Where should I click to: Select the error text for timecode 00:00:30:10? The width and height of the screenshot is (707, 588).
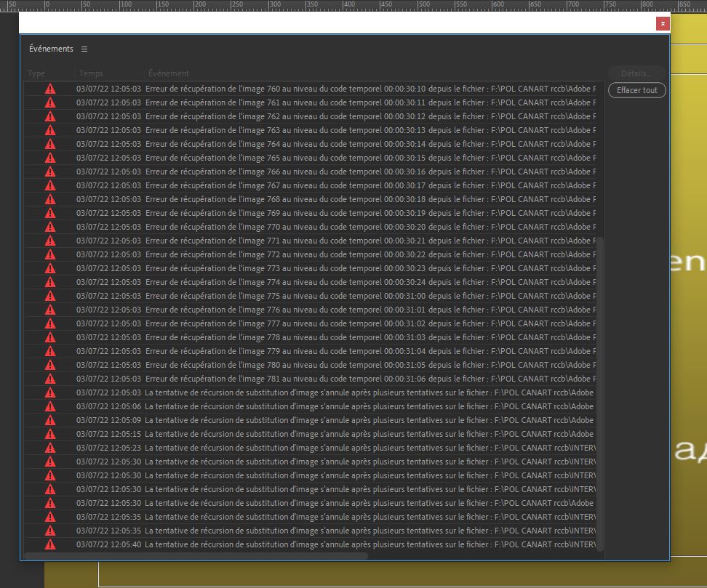(371, 89)
